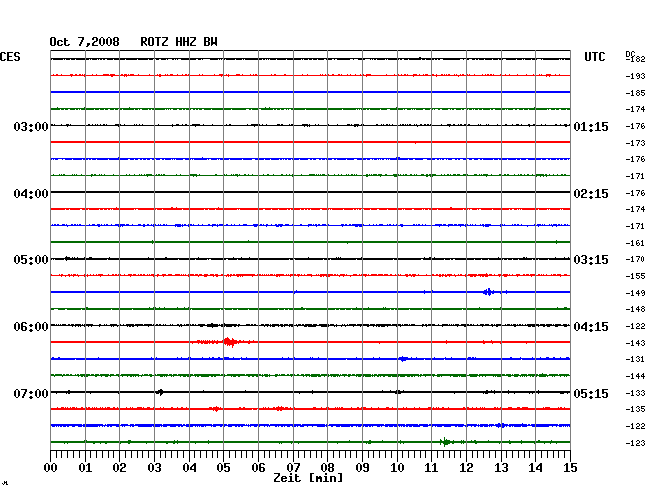
Task: Click the large red seismic burst near minute 05
Action: (230, 342)
